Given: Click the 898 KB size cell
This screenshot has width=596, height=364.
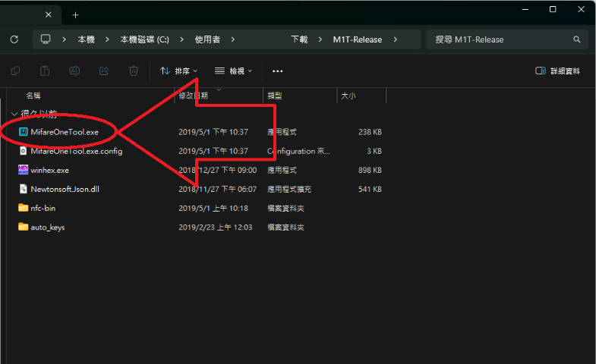Looking at the screenshot, I should (370, 170).
